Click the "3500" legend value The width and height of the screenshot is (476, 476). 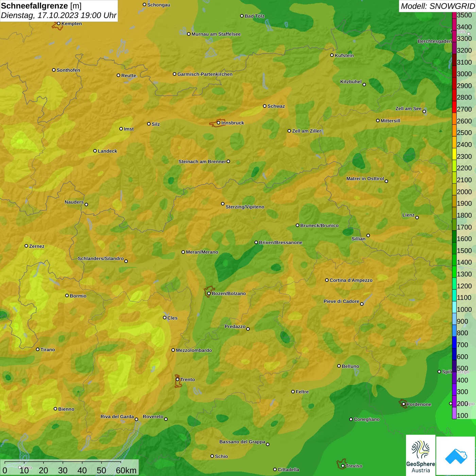tap(464, 15)
